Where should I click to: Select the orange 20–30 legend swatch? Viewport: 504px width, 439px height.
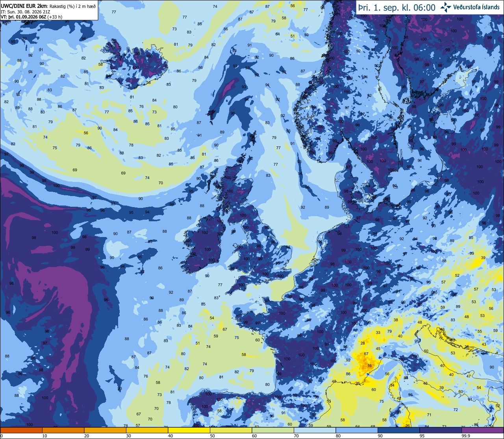(105, 430)
